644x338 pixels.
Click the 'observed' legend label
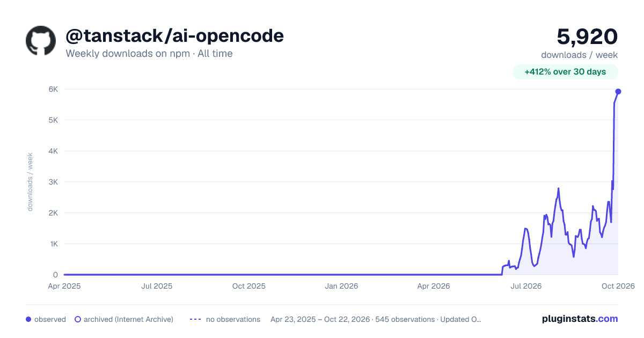pyautogui.click(x=50, y=319)
